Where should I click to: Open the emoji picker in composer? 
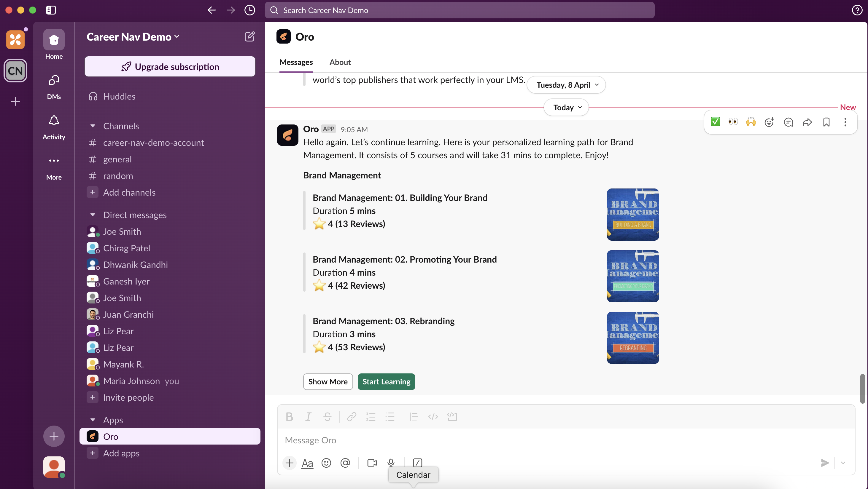coord(326,463)
